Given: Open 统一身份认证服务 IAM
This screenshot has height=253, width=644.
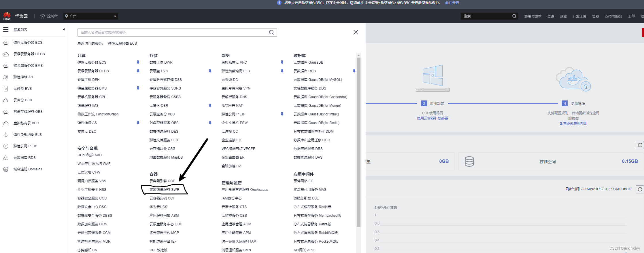Looking at the screenshot, I should coord(239,241).
